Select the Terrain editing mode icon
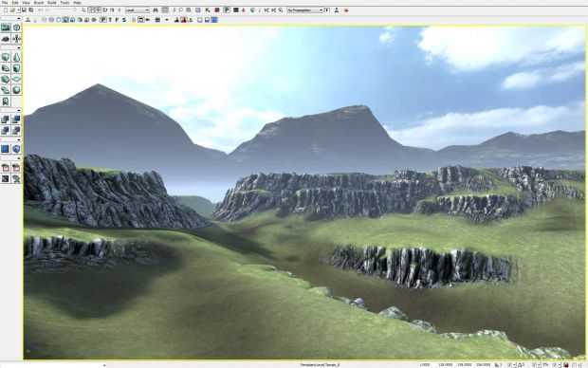Screen dimensions: 588x368 (6, 38)
